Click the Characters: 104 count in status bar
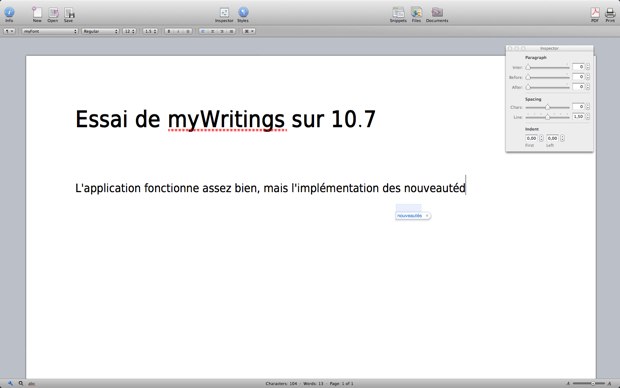The image size is (620, 388). 281,384
